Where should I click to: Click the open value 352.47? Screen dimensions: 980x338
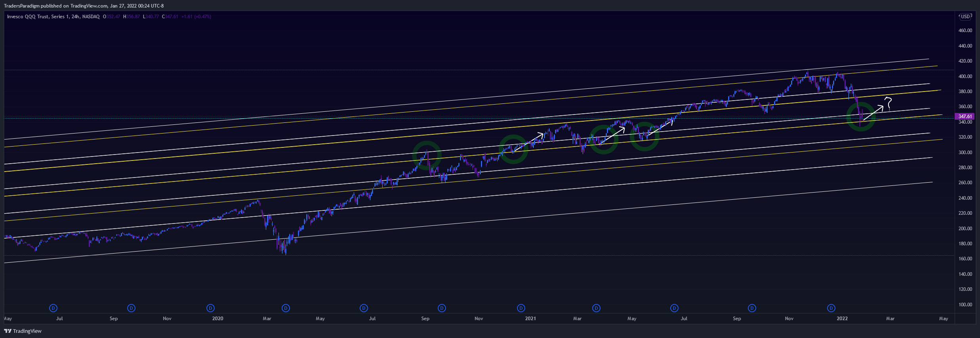[x=113, y=17]
